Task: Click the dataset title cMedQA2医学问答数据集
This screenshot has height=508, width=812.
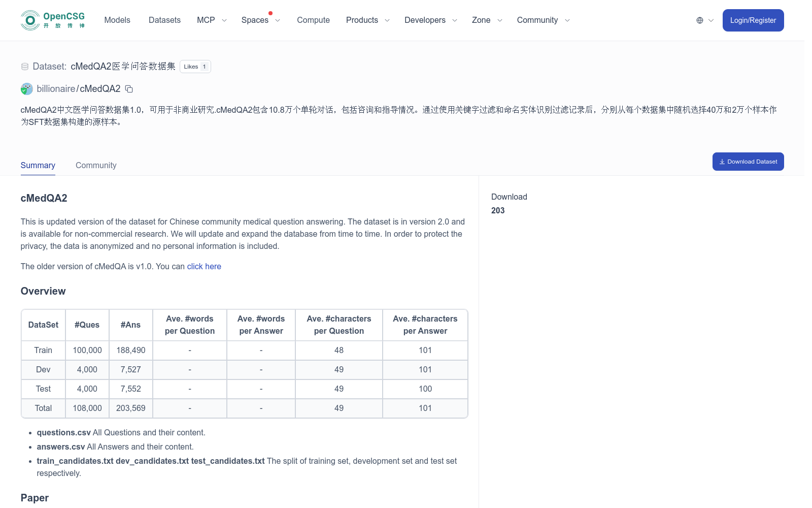Action: click(x=123, y=67)
